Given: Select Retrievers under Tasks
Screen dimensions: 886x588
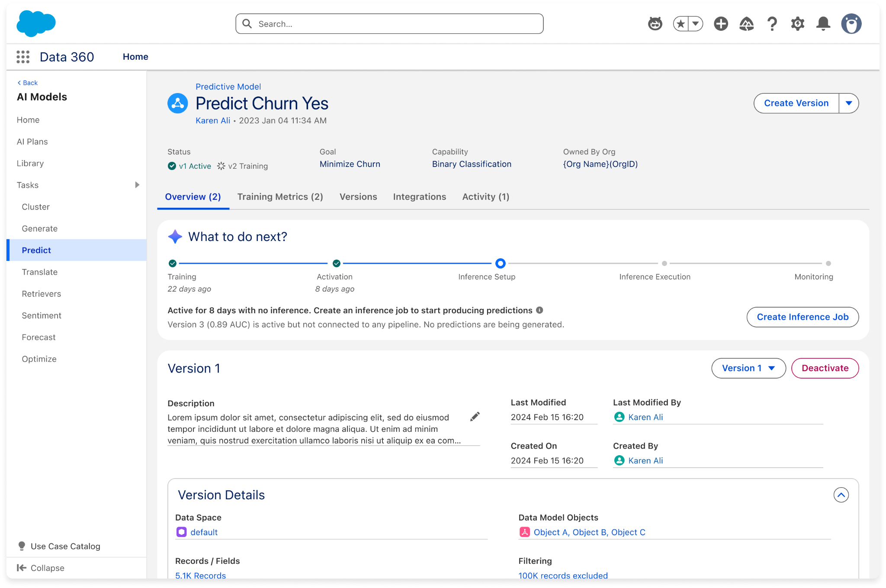Looking at the screenshot, I should 76,294.
